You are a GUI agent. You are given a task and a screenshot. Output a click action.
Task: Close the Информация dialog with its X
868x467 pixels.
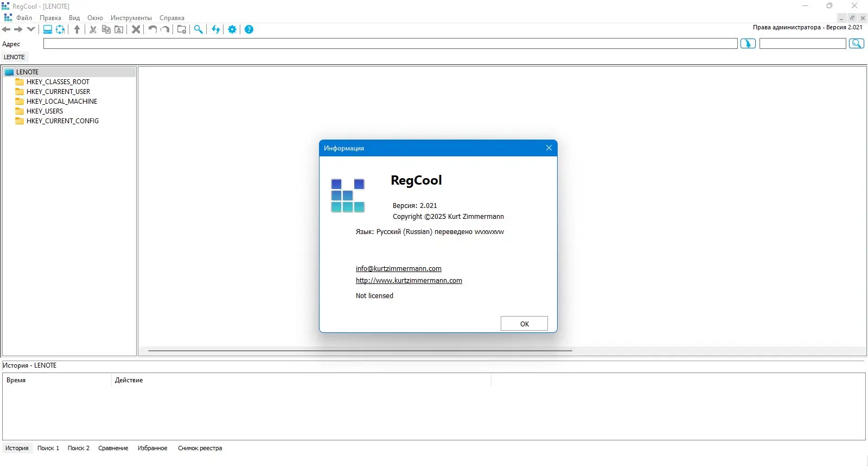pos(549,148)
